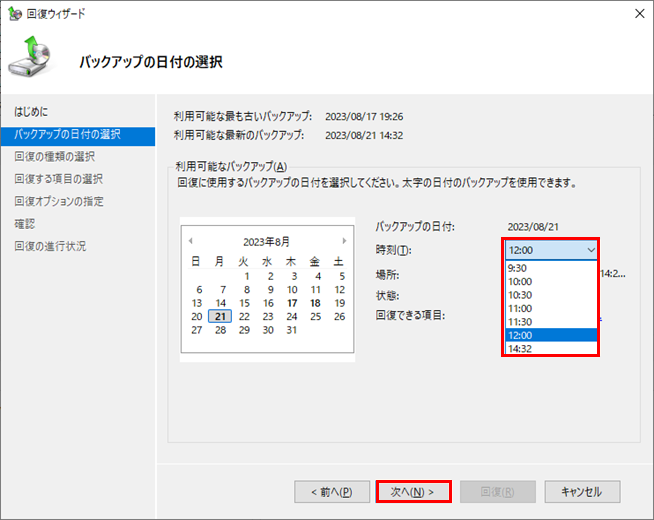Select August 5 in the calendar
Viewport: 654px width, 520px height.
342,276
